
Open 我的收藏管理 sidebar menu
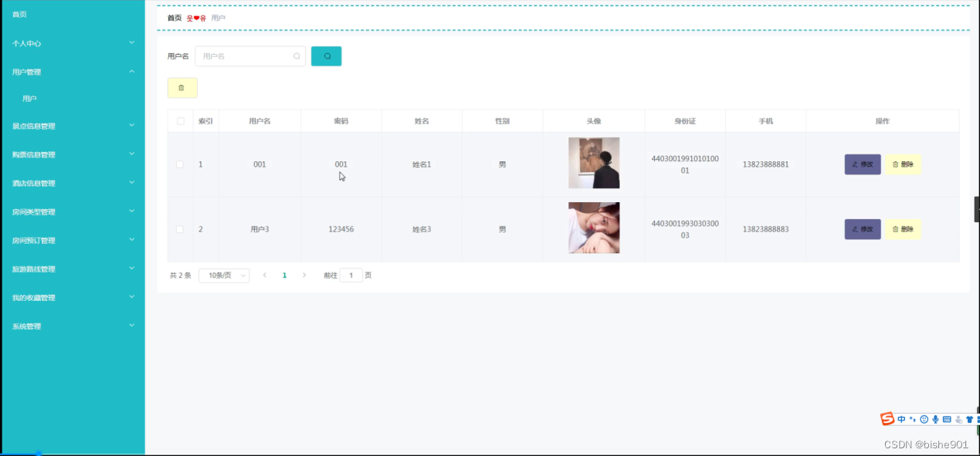coord(73,297)
